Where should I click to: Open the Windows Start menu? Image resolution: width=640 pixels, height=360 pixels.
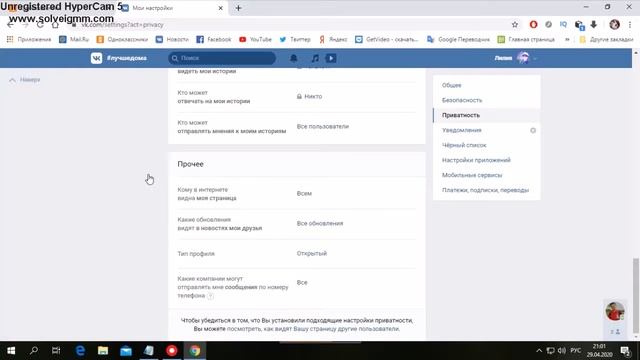pos(11,351)
